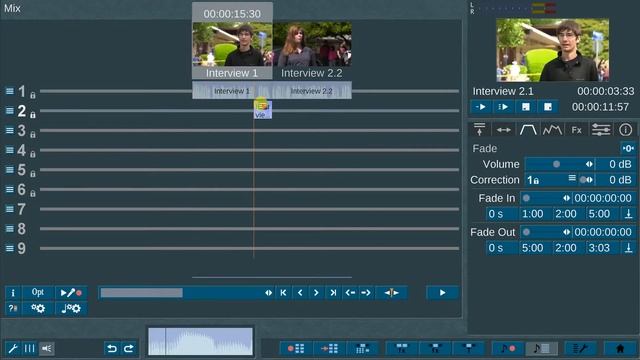
Task: Play the sample from its start
Action: 481,107
